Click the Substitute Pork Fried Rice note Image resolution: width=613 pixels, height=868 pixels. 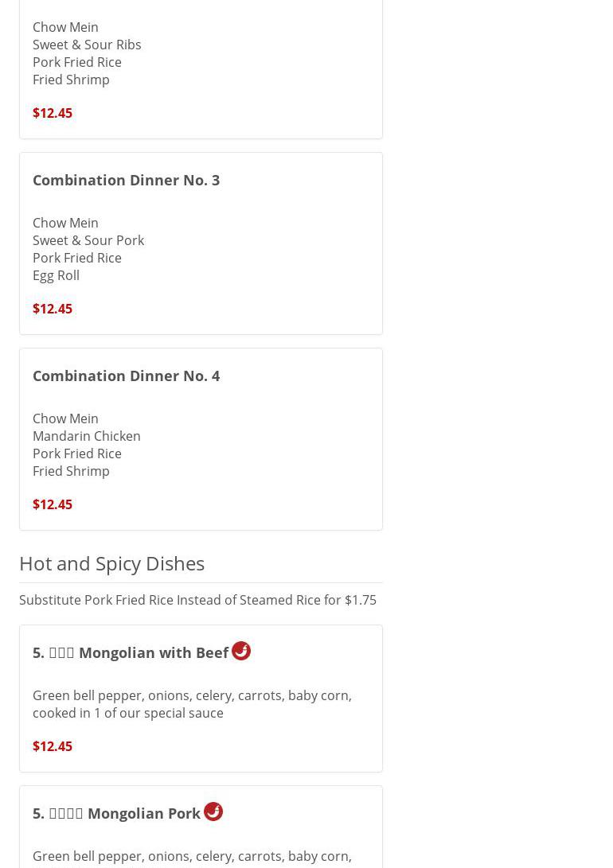197,600
